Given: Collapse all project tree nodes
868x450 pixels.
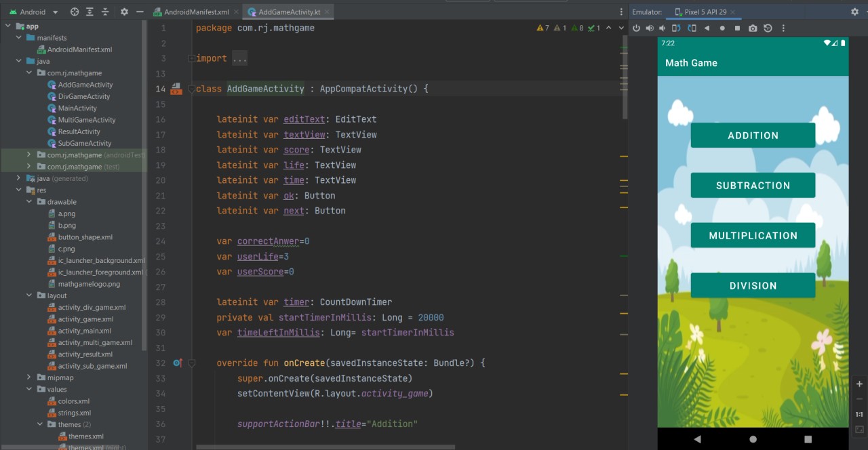Looking at the screenshot, I should [x=105, y=12].
